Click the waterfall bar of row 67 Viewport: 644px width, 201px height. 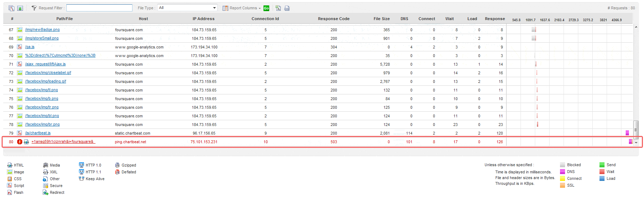tap(534, 30)
